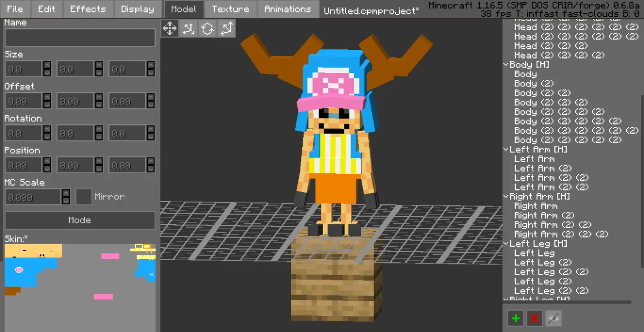This screenshot has width=644, height=332.
Task: Click the red X delete-part button
Action: 535,318
